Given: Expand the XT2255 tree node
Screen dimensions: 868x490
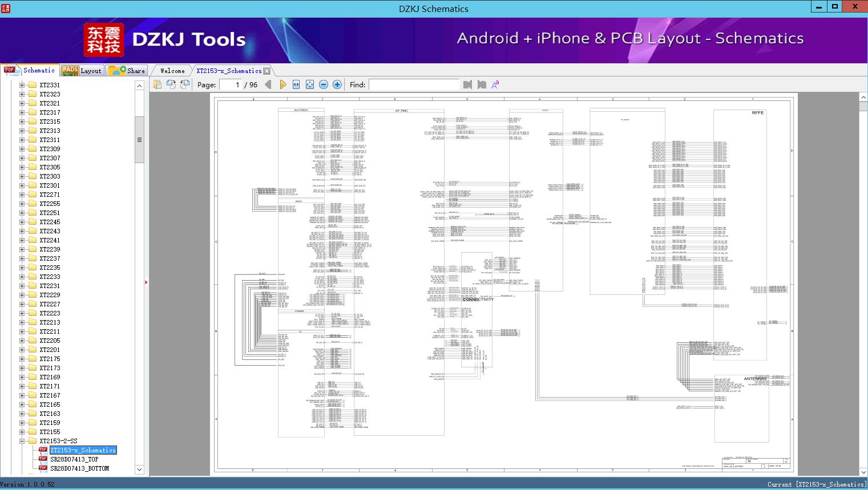Looking at the screenshot, I should tap(22, 204).
